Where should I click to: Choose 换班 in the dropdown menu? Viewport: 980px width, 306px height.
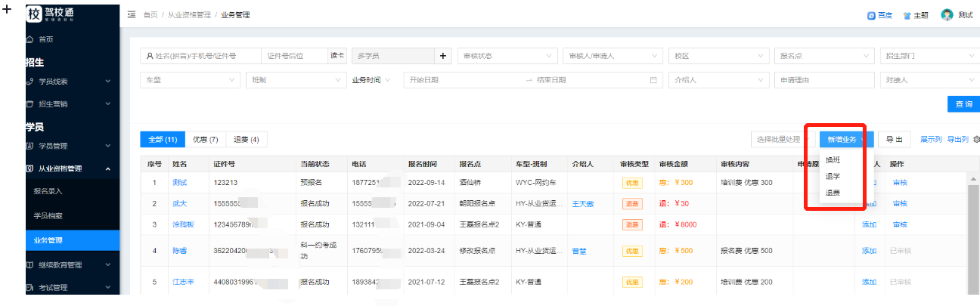coord(833,160)
